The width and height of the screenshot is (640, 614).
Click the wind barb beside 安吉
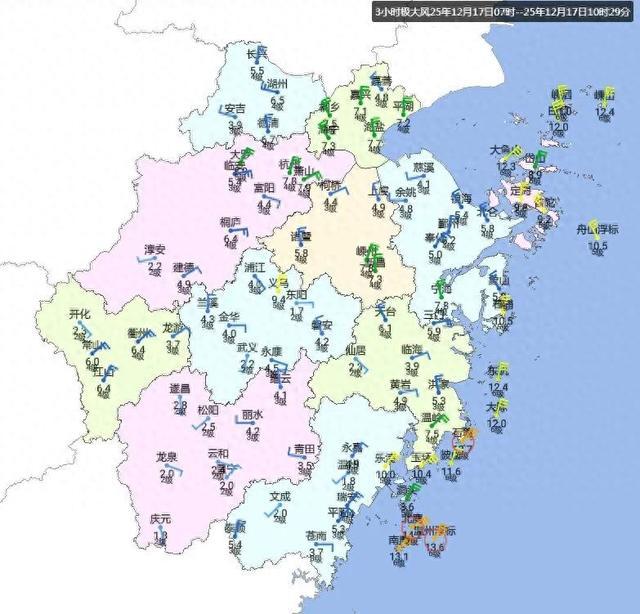227,113
